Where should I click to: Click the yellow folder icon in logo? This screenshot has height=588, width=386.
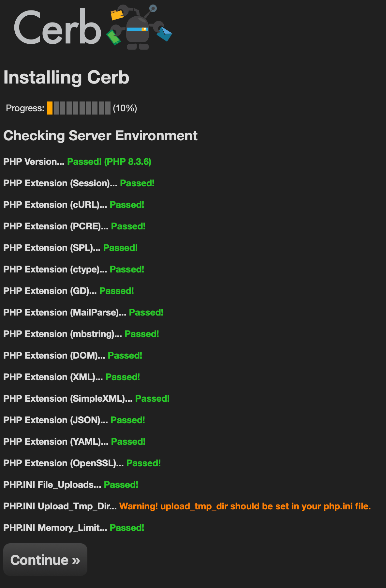117,15
